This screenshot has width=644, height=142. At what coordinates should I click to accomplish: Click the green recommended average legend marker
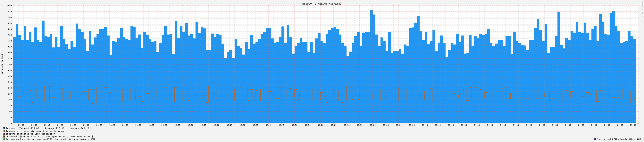pos(4,139)
